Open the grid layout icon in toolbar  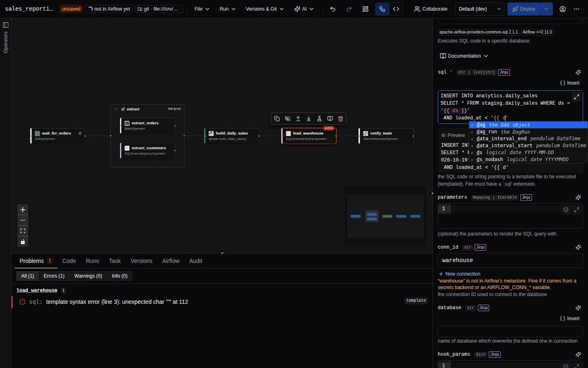pyautogui.click(x=365, y=9)
